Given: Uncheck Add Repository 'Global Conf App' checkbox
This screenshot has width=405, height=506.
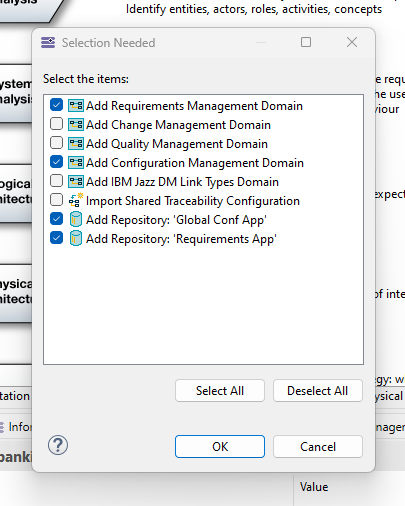Looking at the screenshot, I should tap(56, 219).
